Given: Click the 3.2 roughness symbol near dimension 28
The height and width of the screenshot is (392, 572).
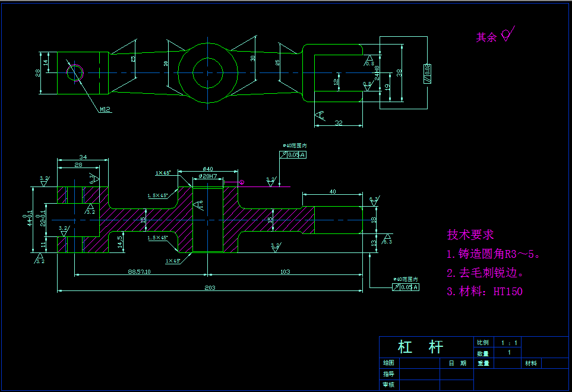Looking at the screenshot, I should click(43, 179).
